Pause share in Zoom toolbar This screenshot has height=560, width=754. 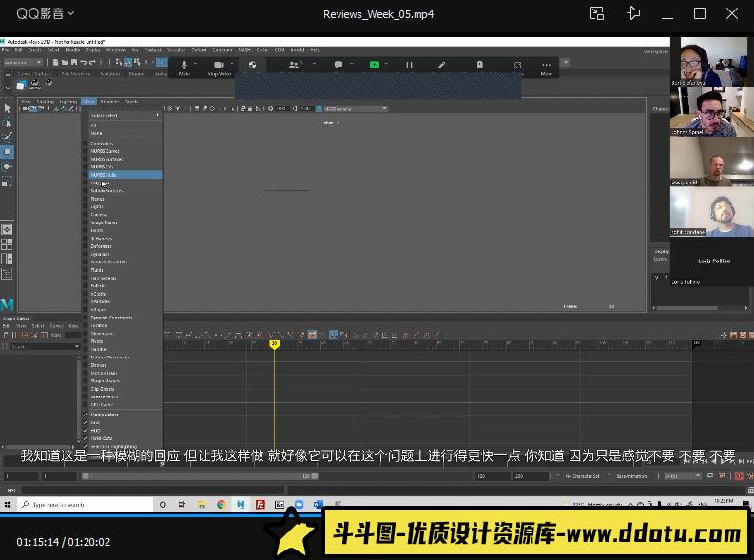click(409, 65)
